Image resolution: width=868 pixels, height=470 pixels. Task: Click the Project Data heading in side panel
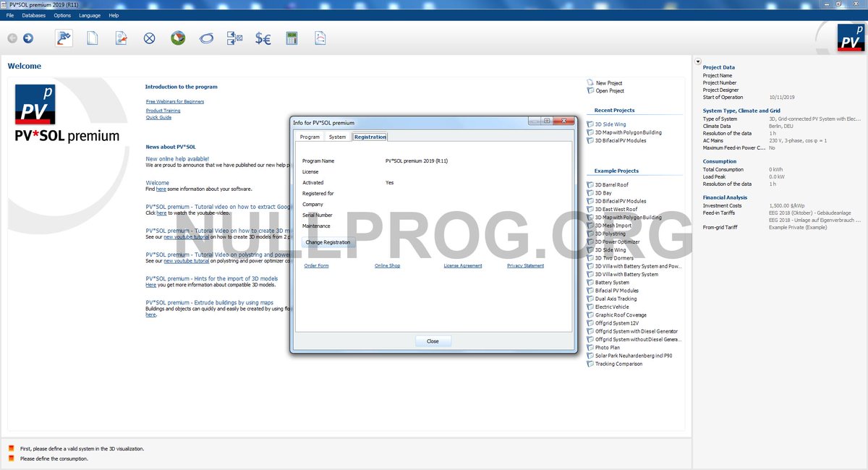[x=719, y=67]
